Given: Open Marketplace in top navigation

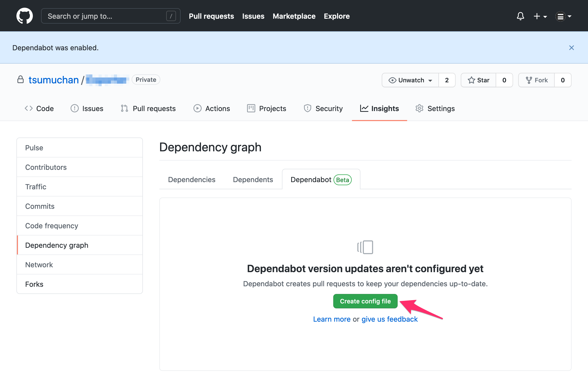Looking at the screenshot, I should tap(294, 16).
